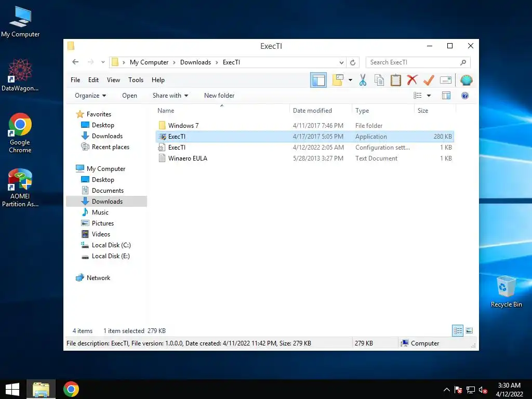Viewport: 532px width, 399px height.
Task: Select the Winaero EULA text document
Action: [304, 158]
